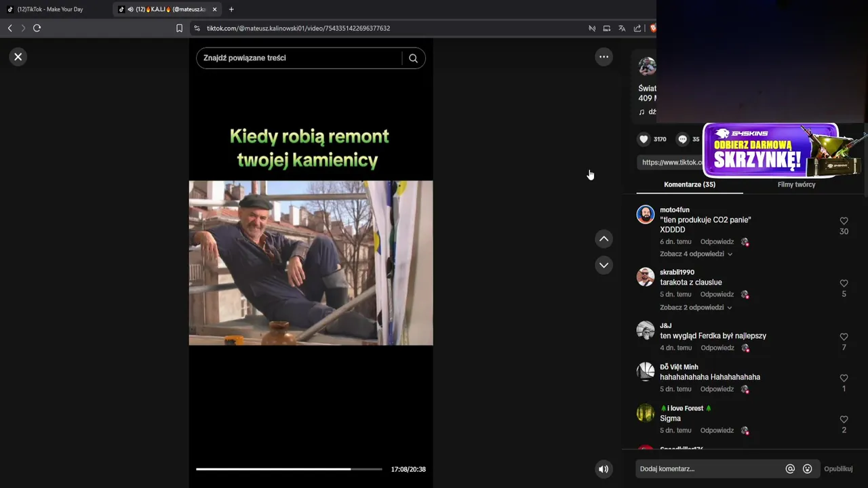Insert a mention with the @ icon

coord(790,469)
